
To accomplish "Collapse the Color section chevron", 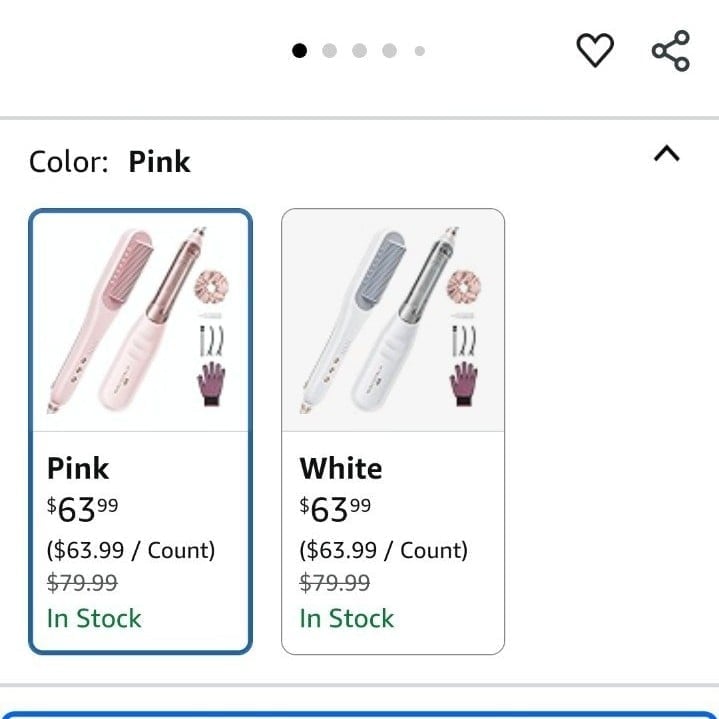I will point(667,154).
